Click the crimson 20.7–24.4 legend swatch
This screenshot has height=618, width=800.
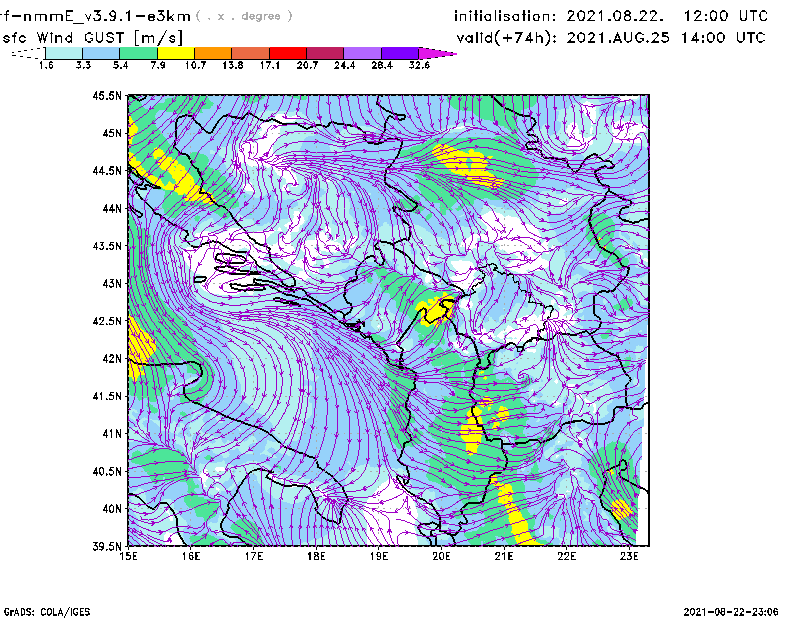coord(325,53)
